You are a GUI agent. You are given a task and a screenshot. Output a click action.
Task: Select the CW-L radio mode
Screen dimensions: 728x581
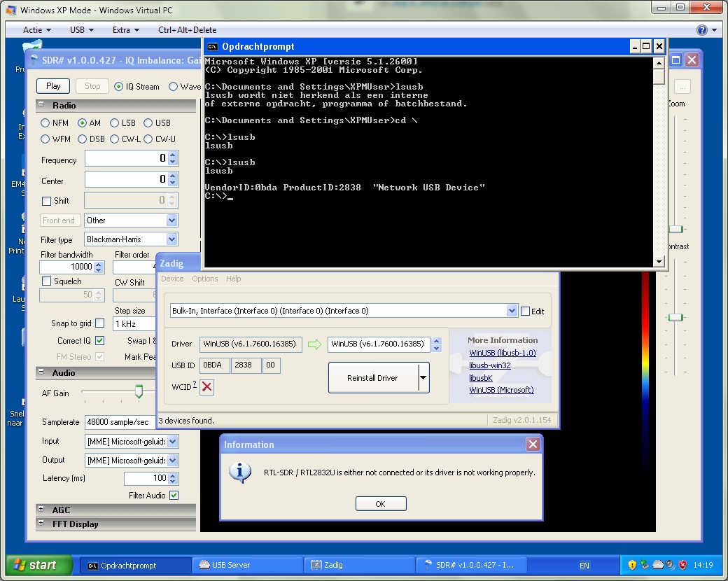pyautogui.click(x=115, y=139)
